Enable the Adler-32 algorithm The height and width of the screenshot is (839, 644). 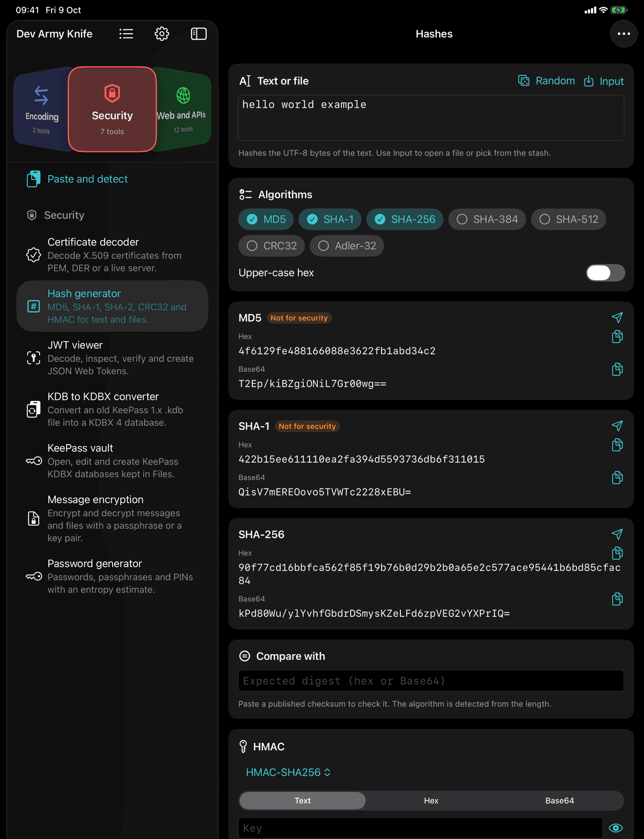[347, 245]
